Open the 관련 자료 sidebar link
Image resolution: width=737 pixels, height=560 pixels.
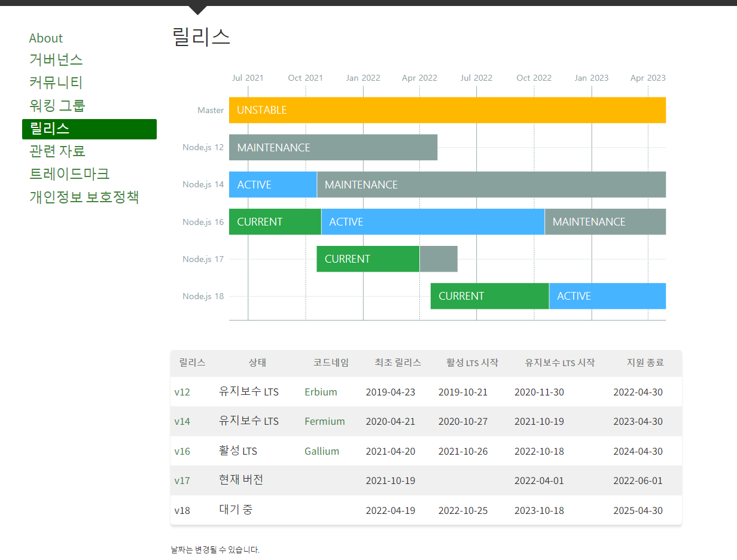[x=57, y=151]
